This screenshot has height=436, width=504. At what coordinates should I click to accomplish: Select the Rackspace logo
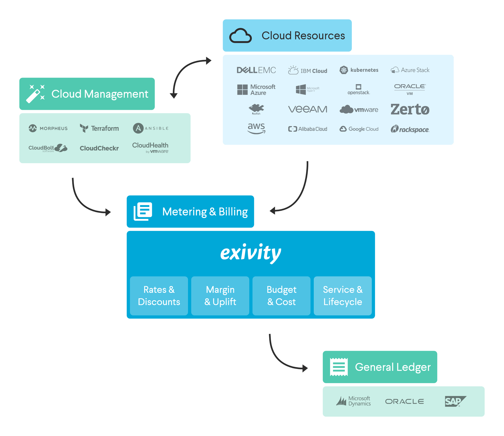[x=410, y=129]
